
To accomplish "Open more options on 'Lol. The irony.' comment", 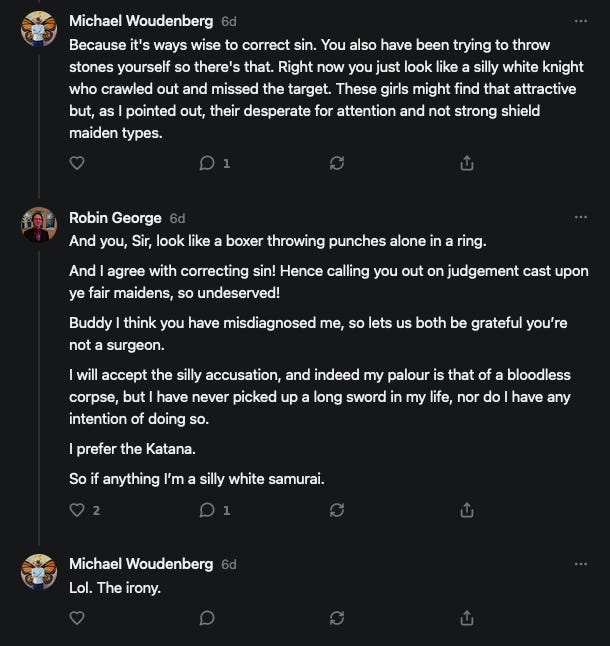I will pos(581,564).
